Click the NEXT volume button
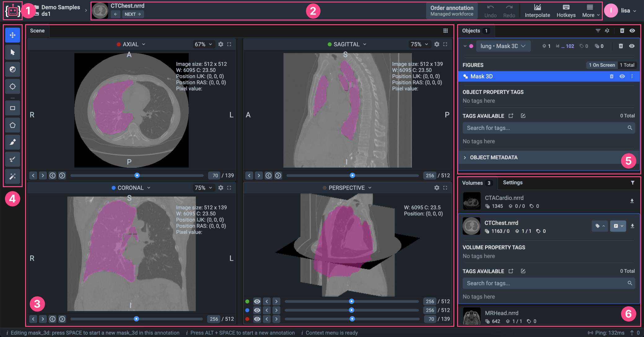Viewport: 644px width, 337px height. 133,14
